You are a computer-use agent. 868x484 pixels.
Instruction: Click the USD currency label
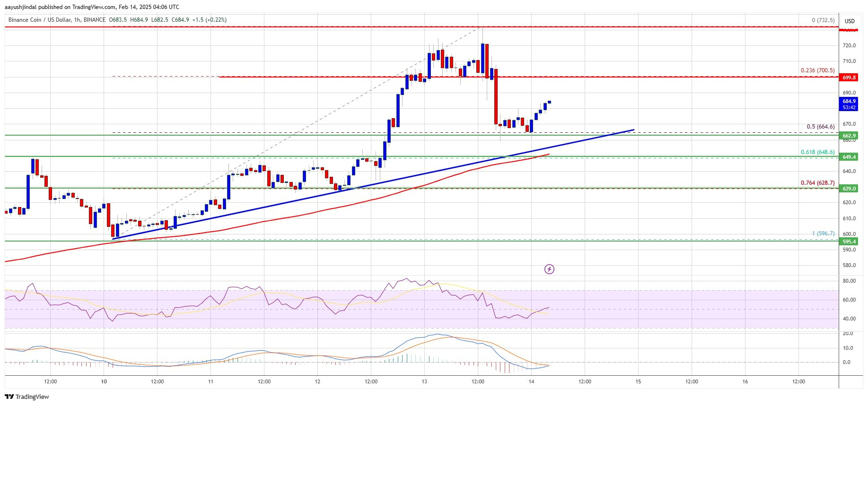[x=850, y=21]
